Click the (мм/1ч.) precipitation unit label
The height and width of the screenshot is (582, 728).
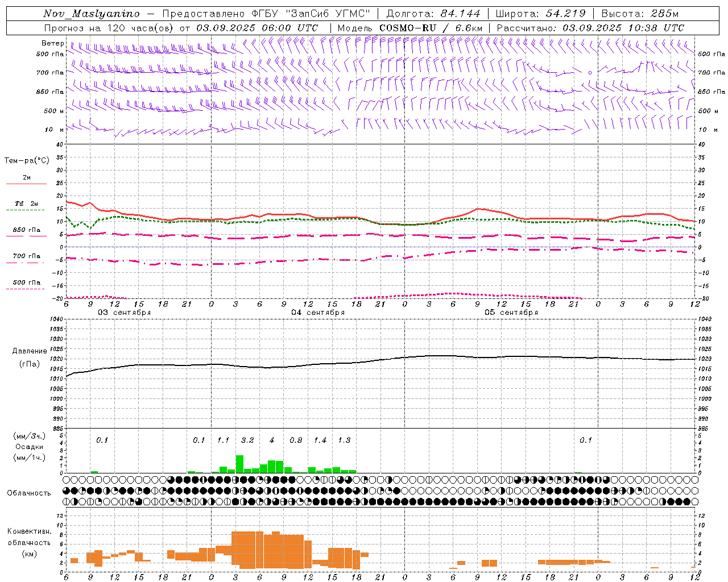29,458
